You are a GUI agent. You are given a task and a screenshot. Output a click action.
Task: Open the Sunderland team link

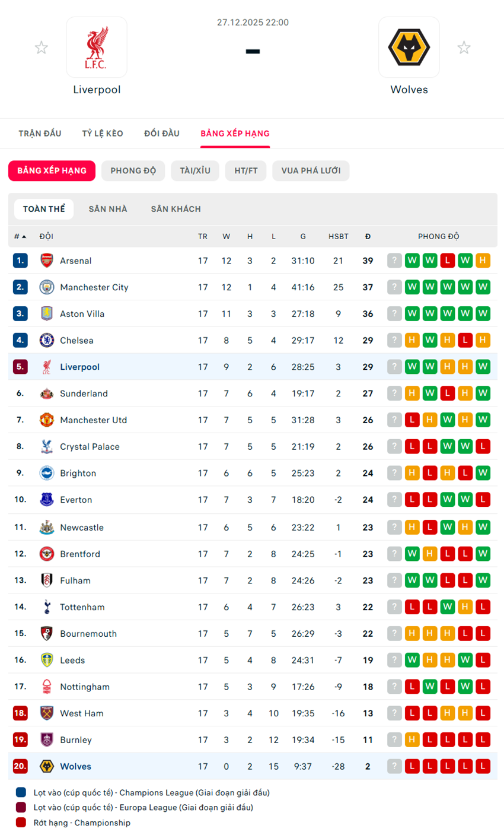coord(84,393)
